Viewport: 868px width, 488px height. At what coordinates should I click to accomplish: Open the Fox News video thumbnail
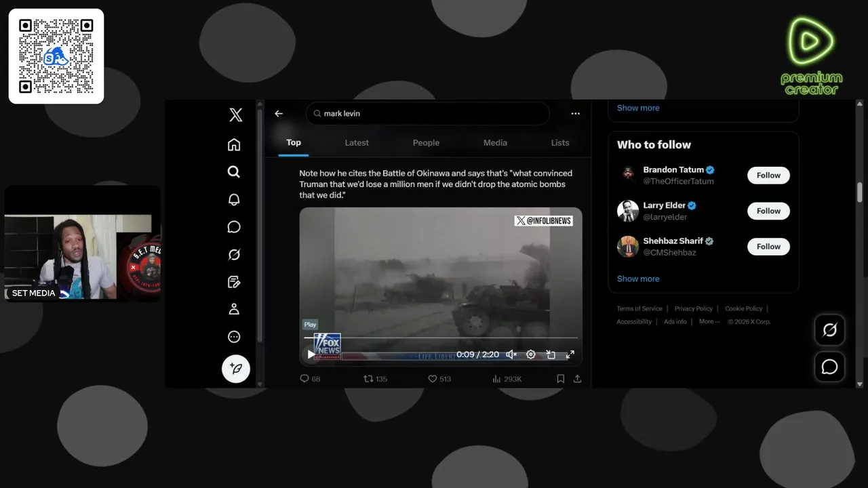441,287
